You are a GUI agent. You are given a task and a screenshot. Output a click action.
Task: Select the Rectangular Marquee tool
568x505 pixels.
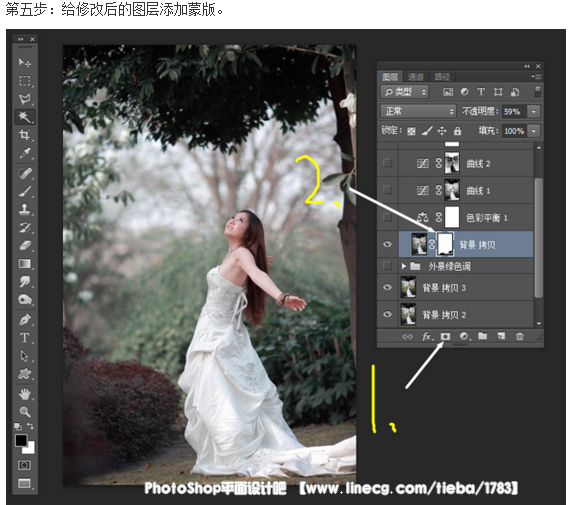tap(25, 80)
